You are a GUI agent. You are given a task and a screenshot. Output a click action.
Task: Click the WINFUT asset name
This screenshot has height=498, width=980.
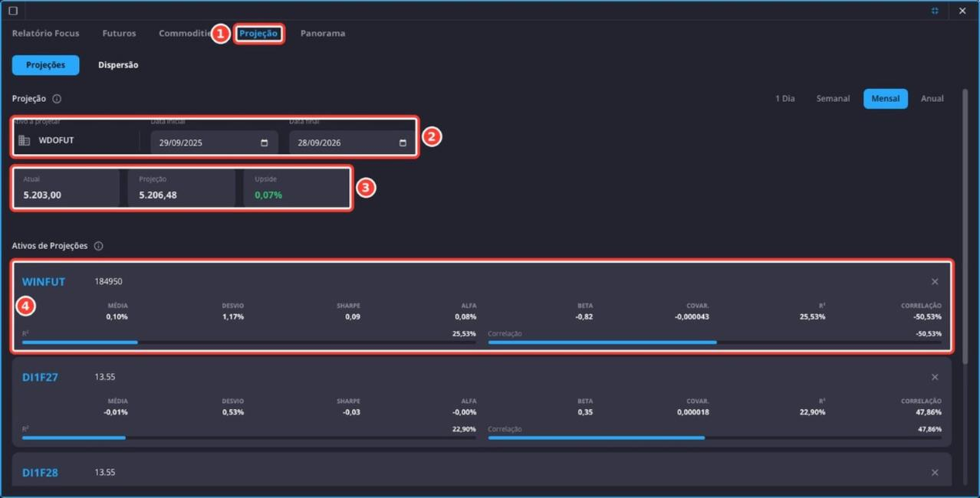[44, 282]
